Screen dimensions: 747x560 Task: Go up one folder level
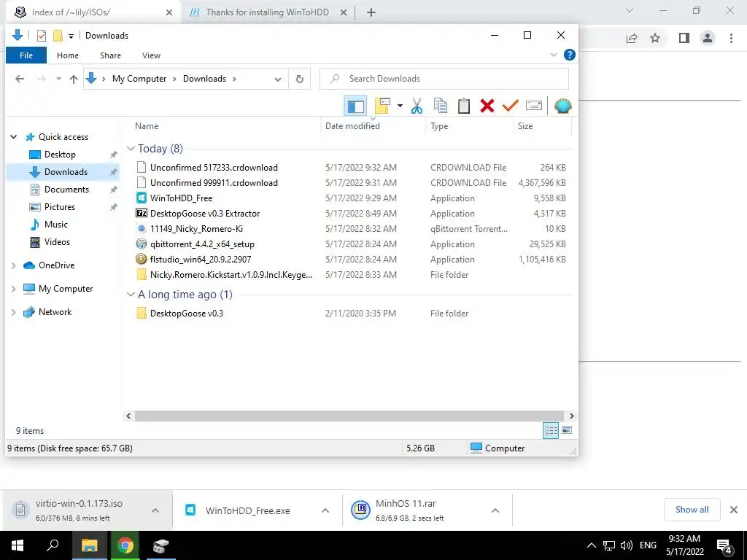coord(74,79)
